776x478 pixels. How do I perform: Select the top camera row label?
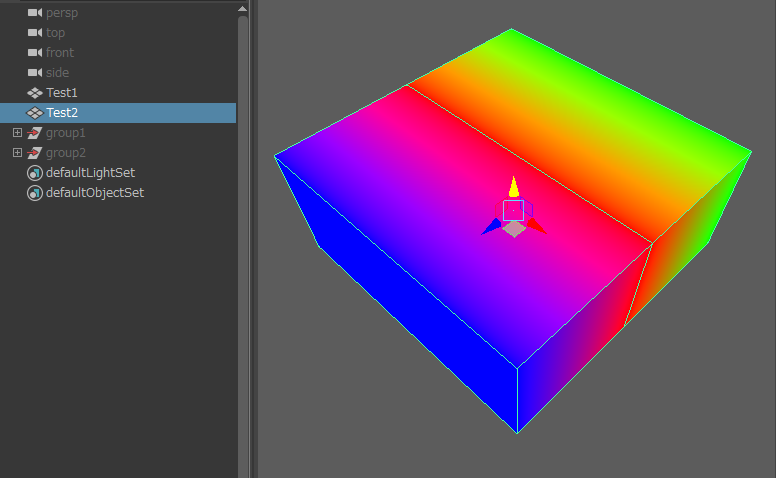pos(55,33)
